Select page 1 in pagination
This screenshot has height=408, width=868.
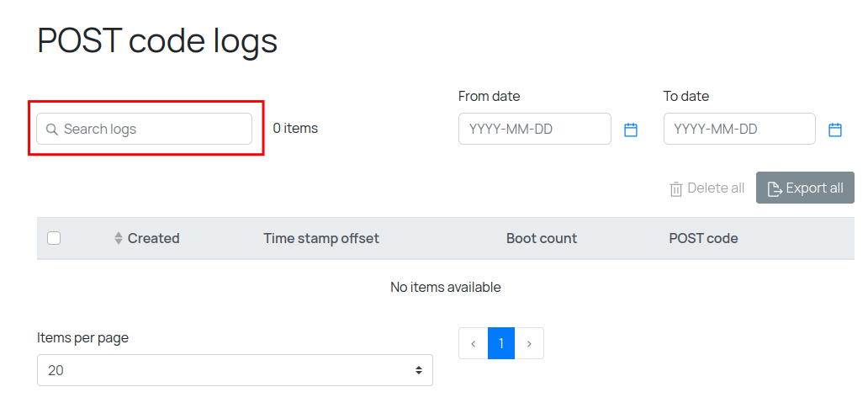point(501,343)
